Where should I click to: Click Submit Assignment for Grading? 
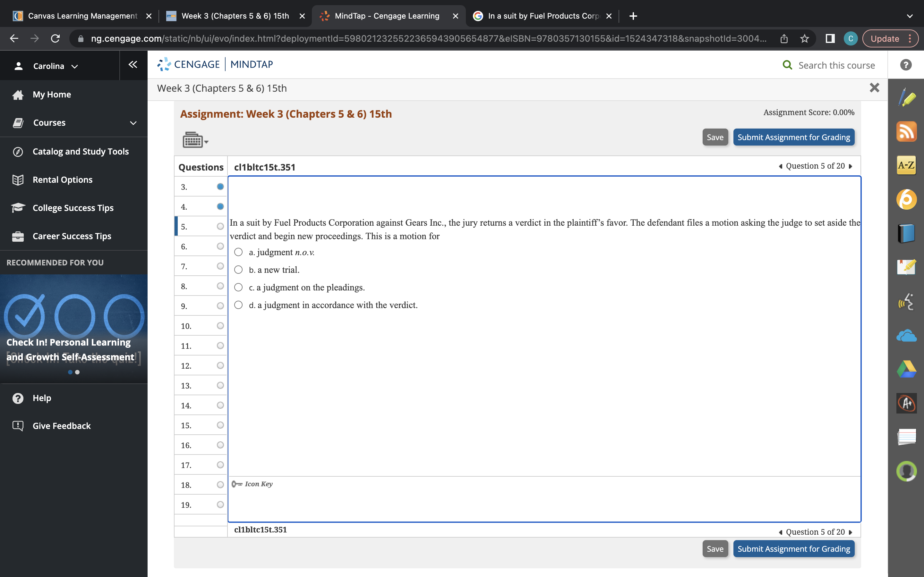(x=794, y=137)
